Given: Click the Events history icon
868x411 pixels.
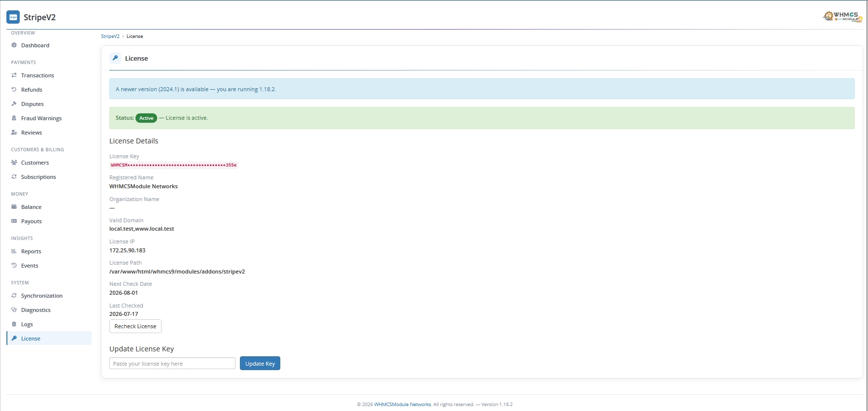Looking at the screenshot, I should [14, 266].
